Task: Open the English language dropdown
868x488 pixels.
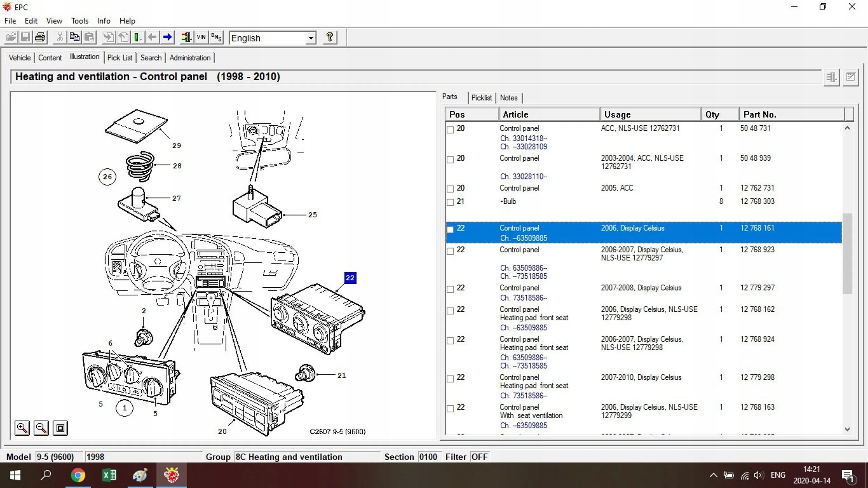Action: [x=311, y=38]
